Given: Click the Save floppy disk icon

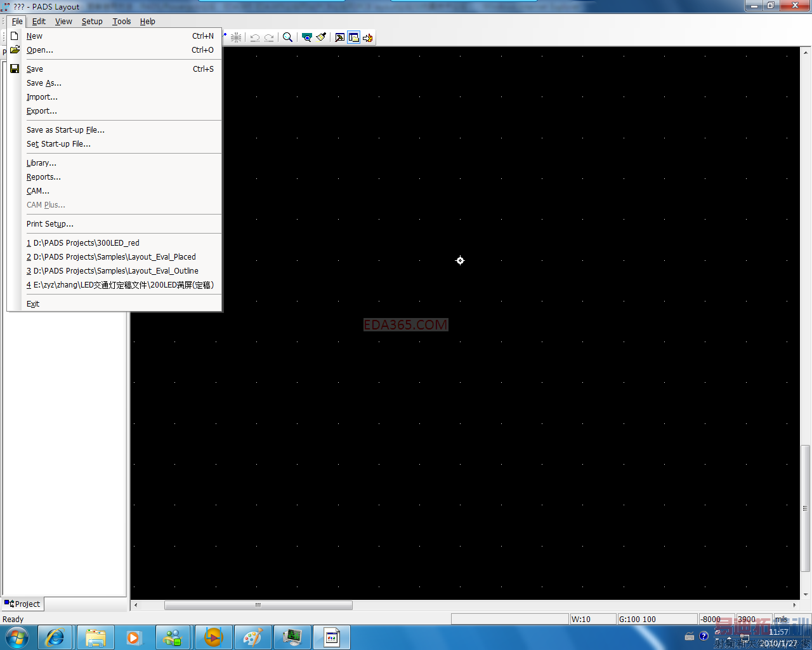Looking at the screenshot, I should pyautogui.click(x=15, y=69).
